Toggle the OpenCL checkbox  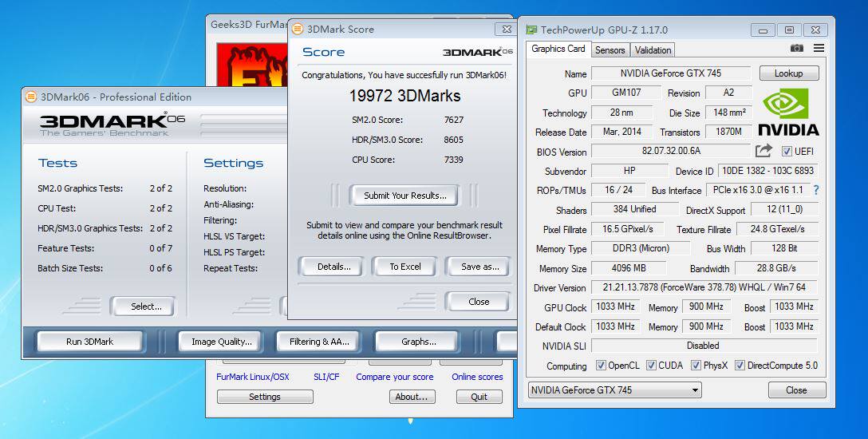601,366
